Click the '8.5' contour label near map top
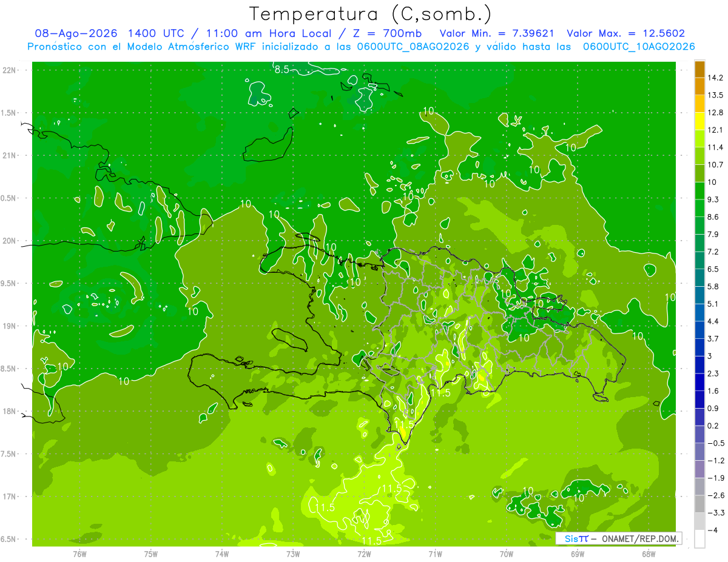728x562 pixels. 281,70
